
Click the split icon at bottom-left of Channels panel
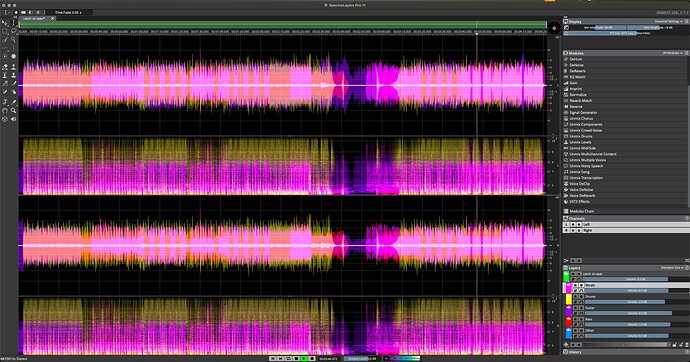click(565, 260)
